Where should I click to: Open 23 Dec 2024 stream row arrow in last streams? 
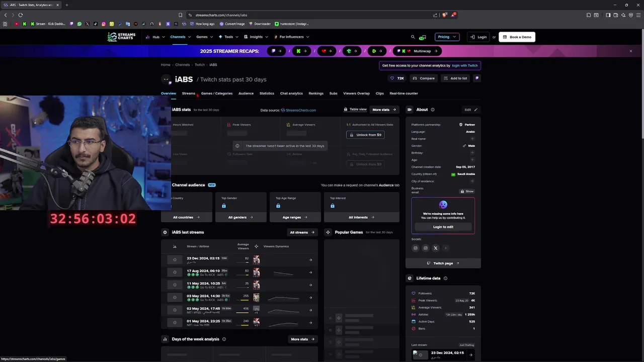pyautogui.click(x=310, y=260)
